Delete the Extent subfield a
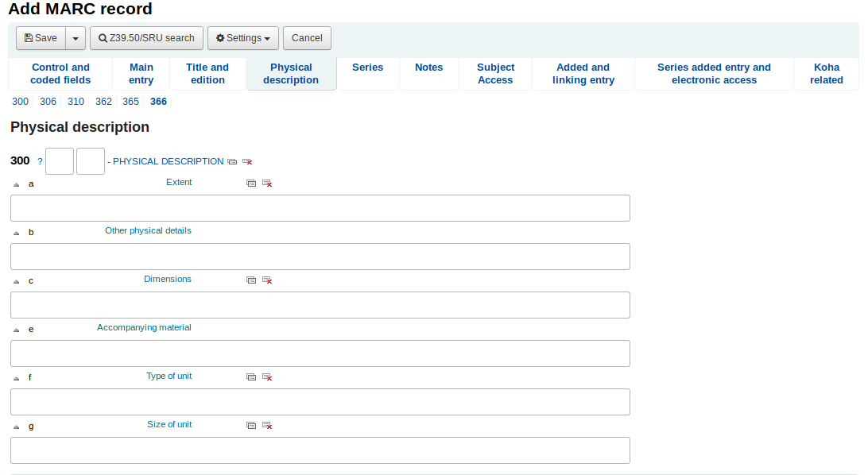Screen dimensions: 868x475 point(267,183)
